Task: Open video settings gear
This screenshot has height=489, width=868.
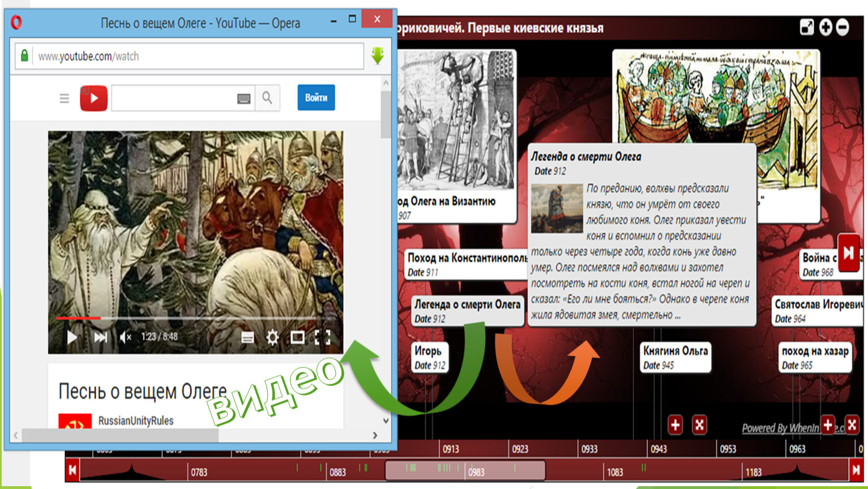Action: [272, 337]
